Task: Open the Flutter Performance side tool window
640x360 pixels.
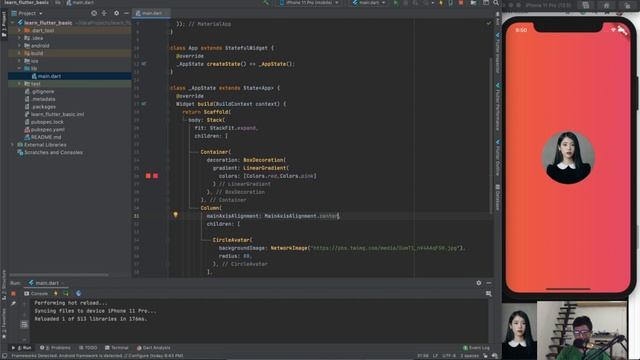Action: (x=498, y=107)
